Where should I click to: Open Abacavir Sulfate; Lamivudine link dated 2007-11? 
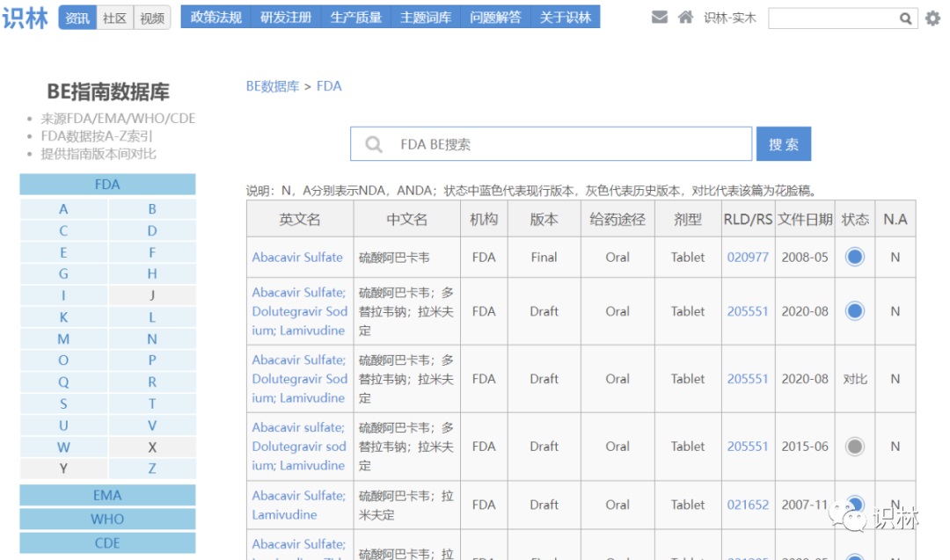click(x=299, y=505)
